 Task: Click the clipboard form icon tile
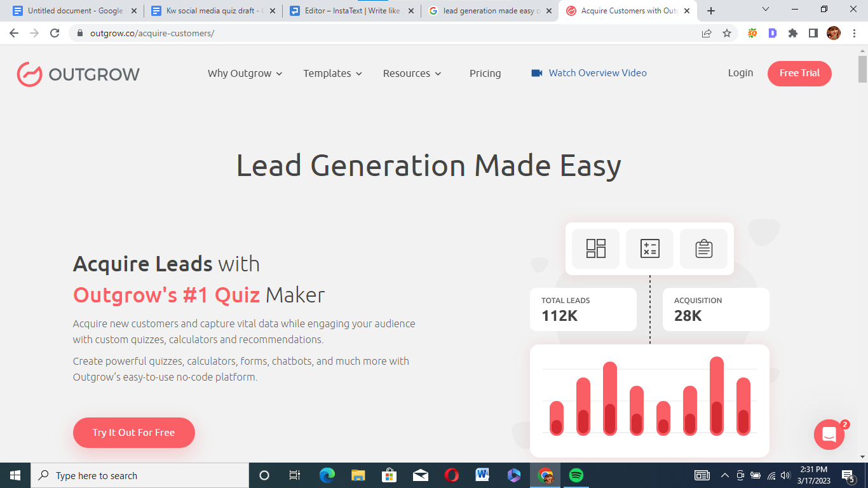[x=703, y=248]
